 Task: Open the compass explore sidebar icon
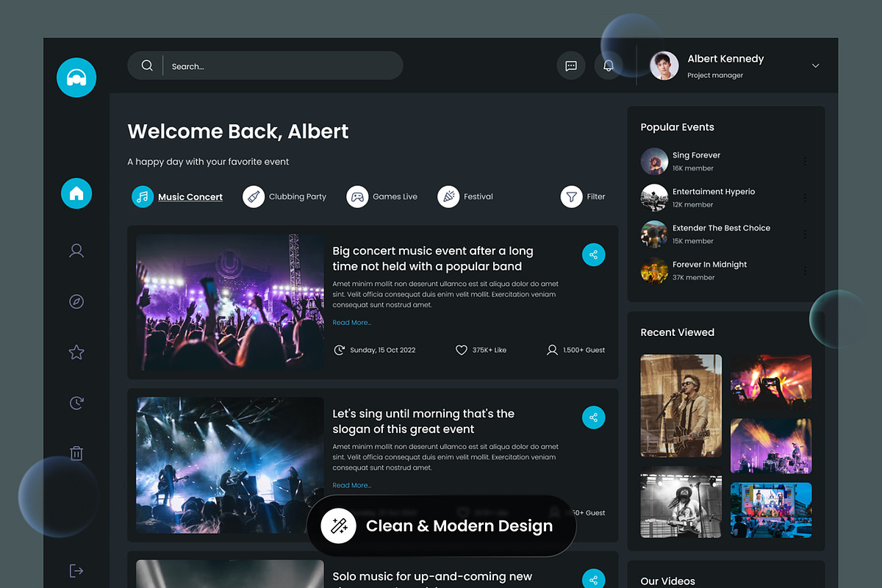76,301
